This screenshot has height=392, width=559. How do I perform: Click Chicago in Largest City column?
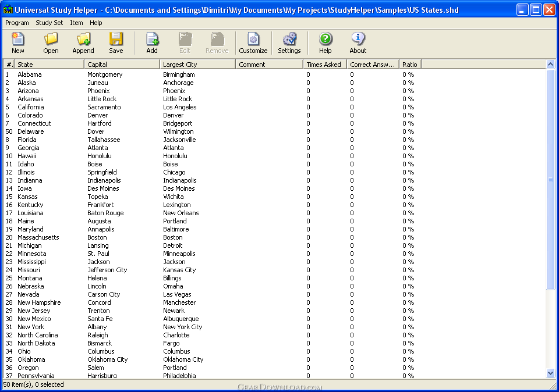[x=174, y=172]
